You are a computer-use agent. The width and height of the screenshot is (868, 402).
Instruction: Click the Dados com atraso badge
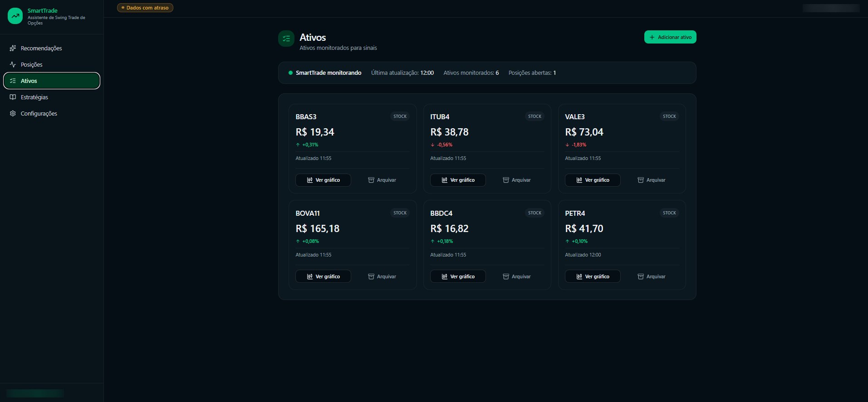coord(145,8)
